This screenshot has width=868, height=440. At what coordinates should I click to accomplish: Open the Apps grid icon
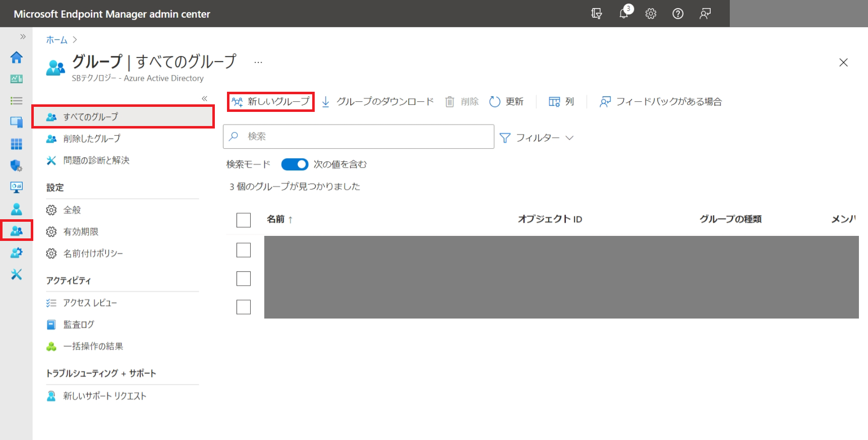16,144
